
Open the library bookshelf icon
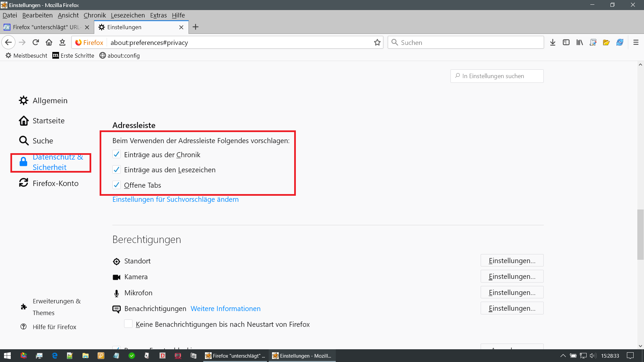pos(580,42)
